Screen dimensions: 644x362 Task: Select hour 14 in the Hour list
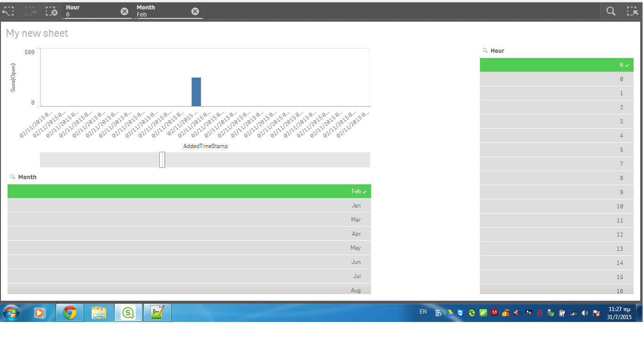click(557, 263)
